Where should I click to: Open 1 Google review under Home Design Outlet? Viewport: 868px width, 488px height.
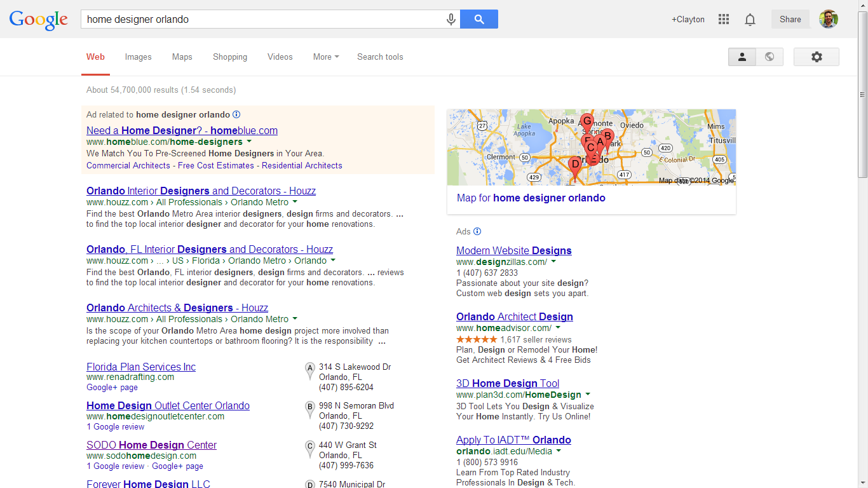coord(116,426)
